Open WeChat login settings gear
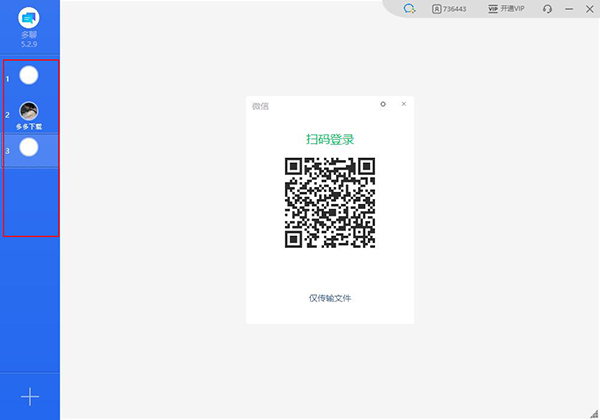 click(x=383, y=104)
